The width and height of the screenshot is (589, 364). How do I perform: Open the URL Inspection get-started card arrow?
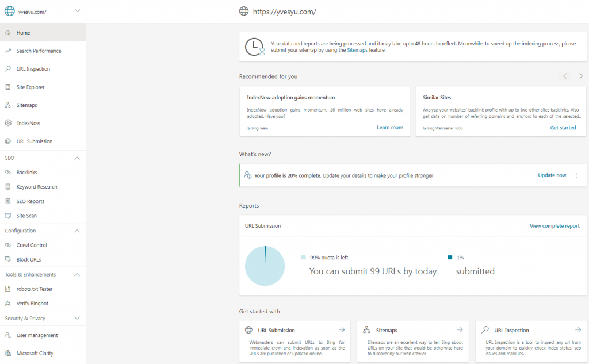(x=577, y=330)
